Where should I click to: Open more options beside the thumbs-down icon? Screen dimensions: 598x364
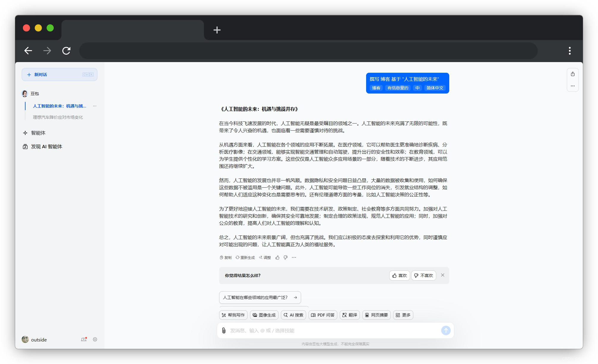294,257
